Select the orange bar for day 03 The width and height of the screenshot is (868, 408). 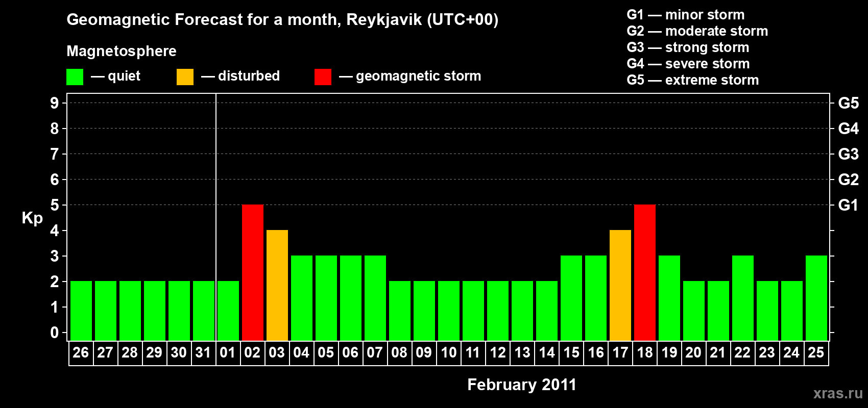tap(277, 285)
